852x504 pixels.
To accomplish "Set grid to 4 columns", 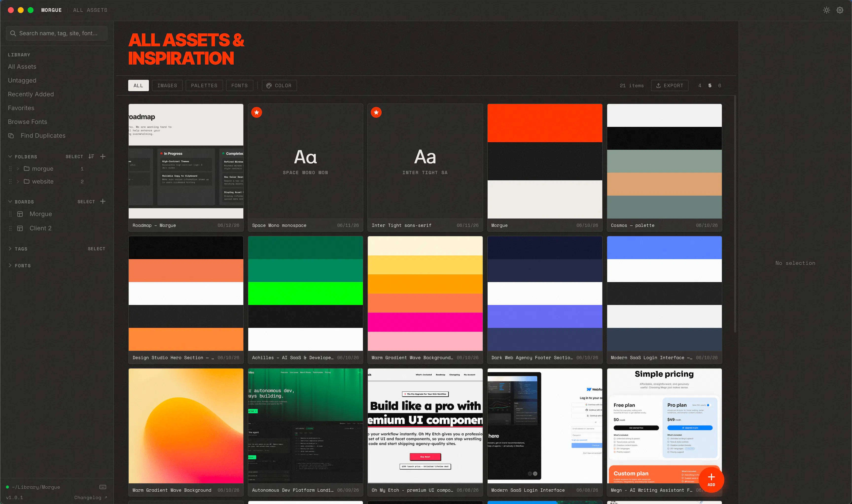I will (x=699, y=85).
